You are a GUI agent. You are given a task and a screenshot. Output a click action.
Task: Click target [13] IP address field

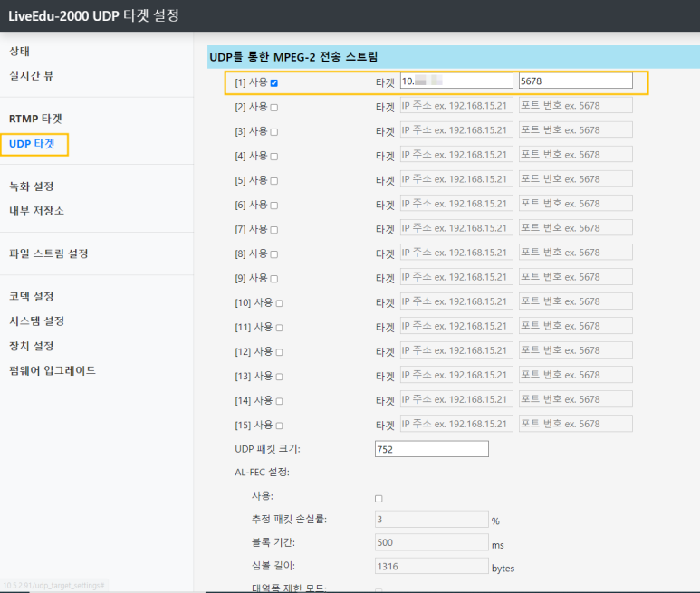[x=456, y=375]
